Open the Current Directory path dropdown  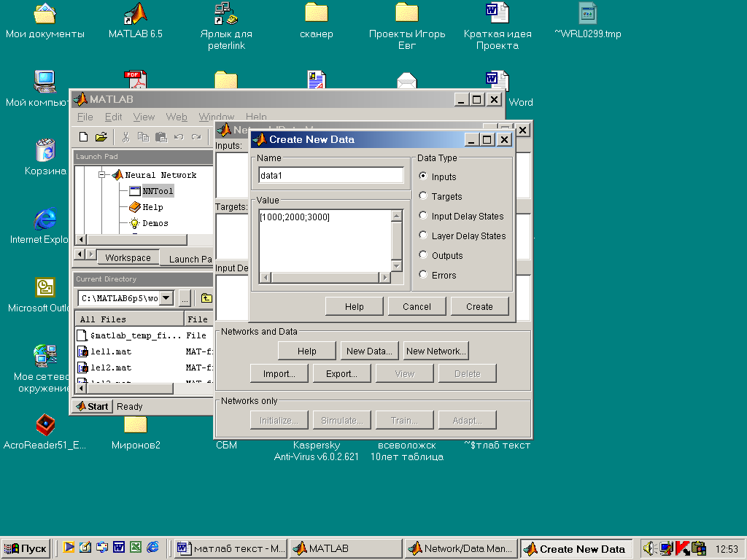click(166, 298)
